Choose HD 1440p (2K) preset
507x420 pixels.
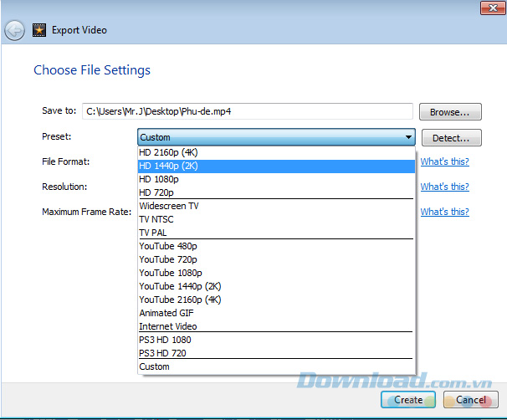168,166
